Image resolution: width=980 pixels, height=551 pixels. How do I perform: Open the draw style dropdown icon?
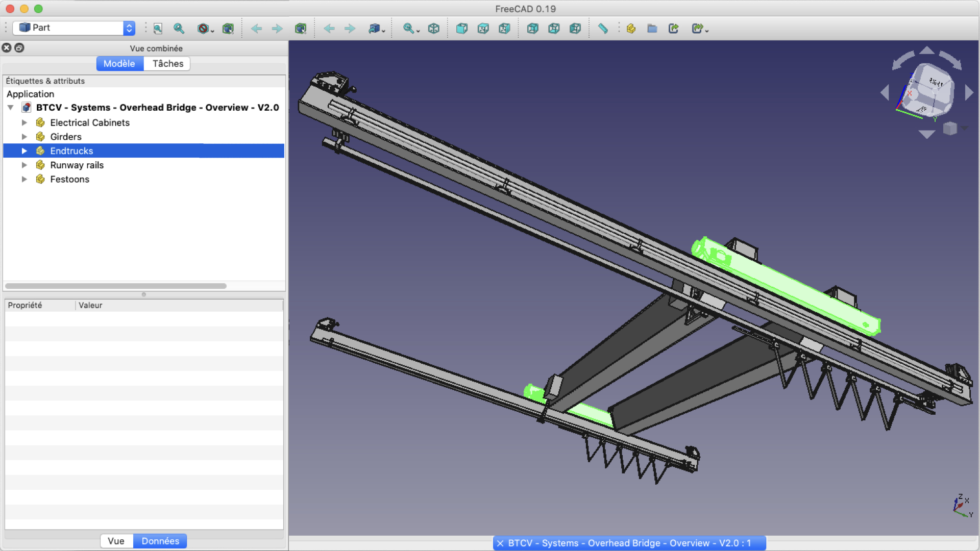point(205,29)
